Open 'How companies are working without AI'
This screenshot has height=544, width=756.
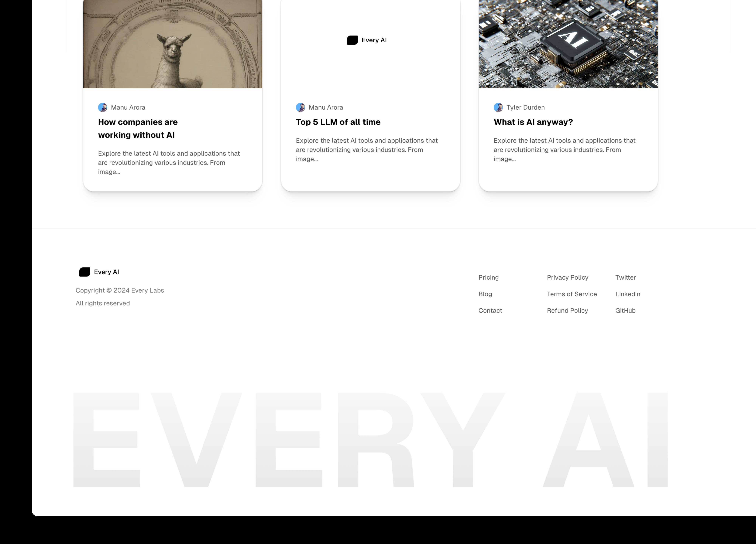pyautogui.click(x=137, y=128)
